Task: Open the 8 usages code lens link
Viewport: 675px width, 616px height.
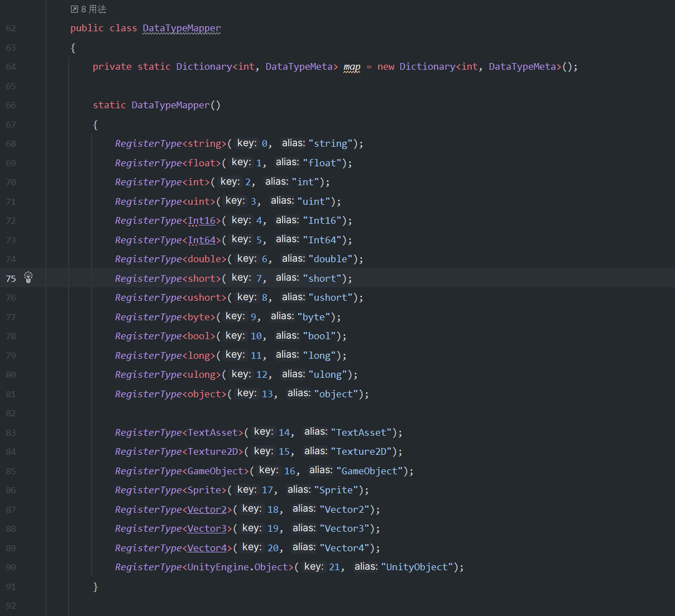Action: click(x=88, y=9)
